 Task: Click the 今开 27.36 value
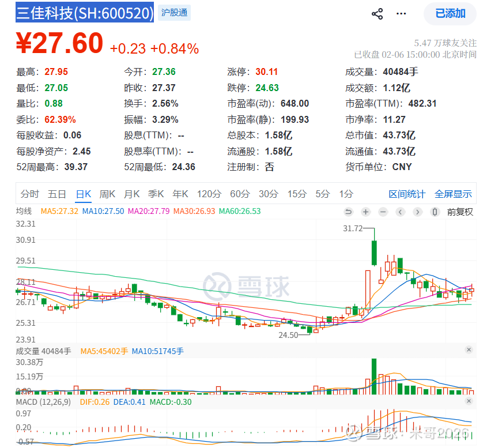[164, 72]
